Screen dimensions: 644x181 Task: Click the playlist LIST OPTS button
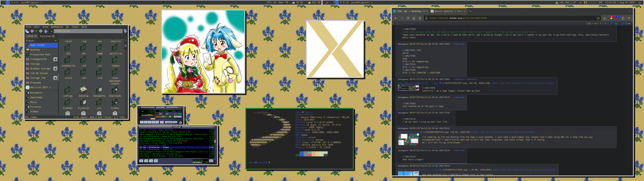(211, 161)
